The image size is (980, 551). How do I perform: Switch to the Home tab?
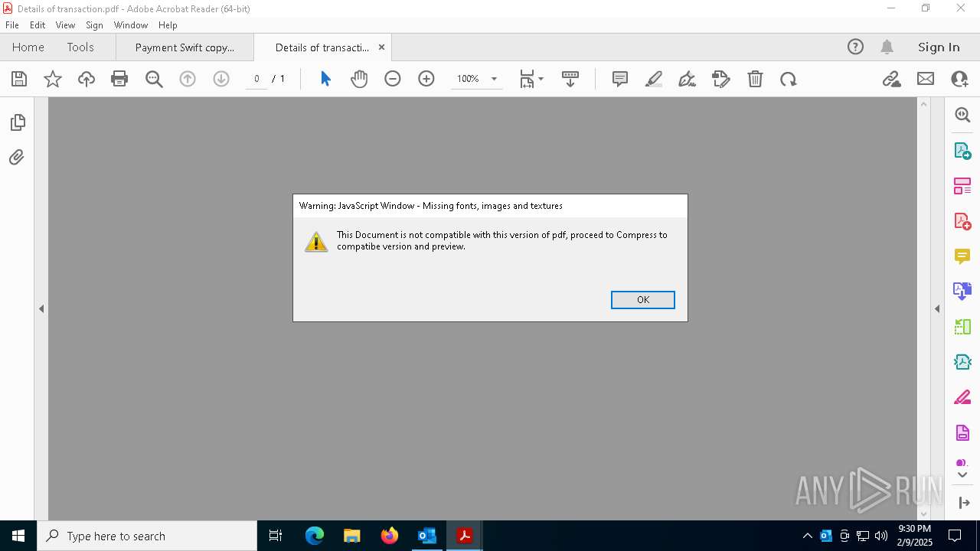point(28,47)
